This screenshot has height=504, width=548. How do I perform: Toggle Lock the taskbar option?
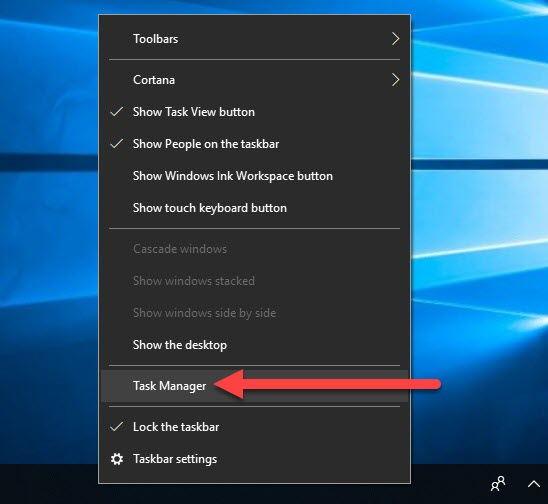254,427
